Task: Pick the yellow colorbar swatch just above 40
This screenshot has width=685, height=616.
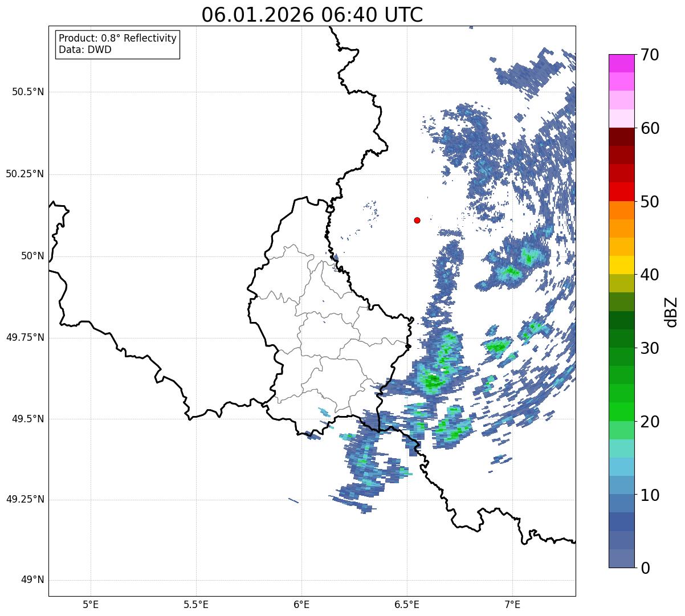Action: tap(621, 265)
